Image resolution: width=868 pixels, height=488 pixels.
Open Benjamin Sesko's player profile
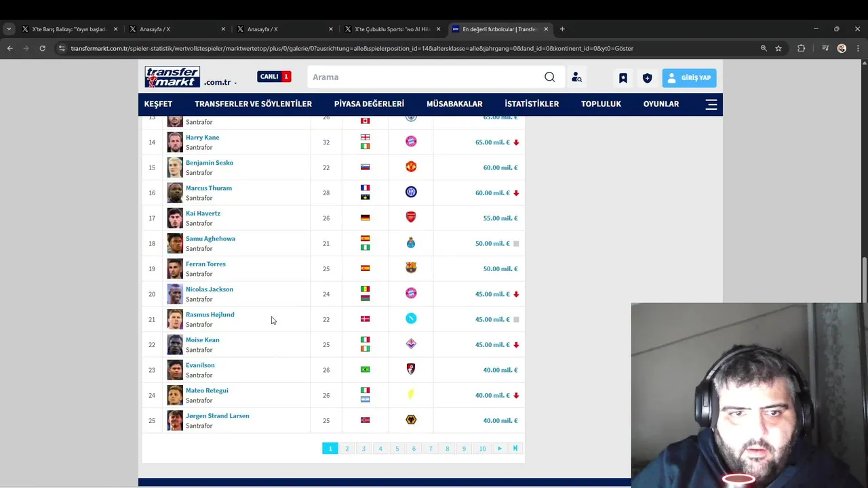pos(210,163)
